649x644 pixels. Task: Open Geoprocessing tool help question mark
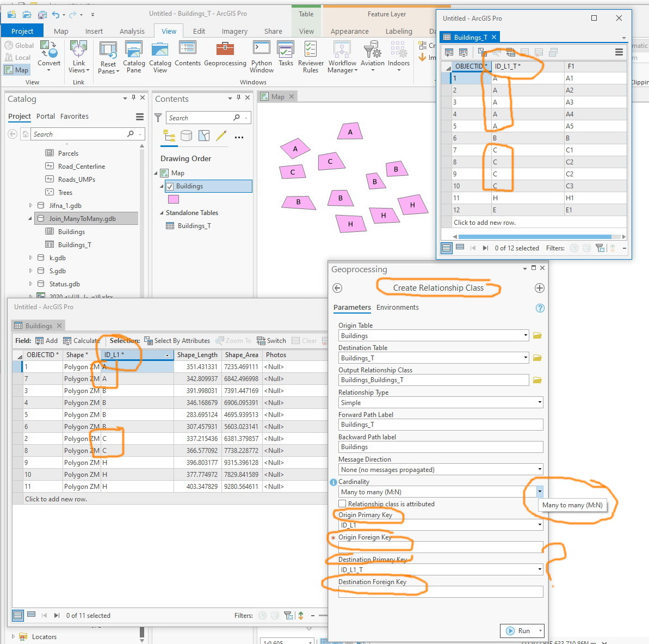pos(540,308)
